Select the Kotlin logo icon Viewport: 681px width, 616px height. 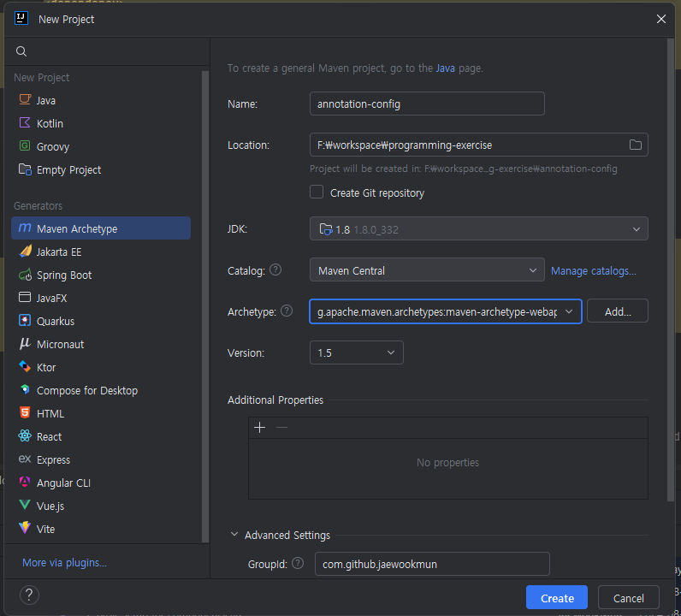click(25, 123)
